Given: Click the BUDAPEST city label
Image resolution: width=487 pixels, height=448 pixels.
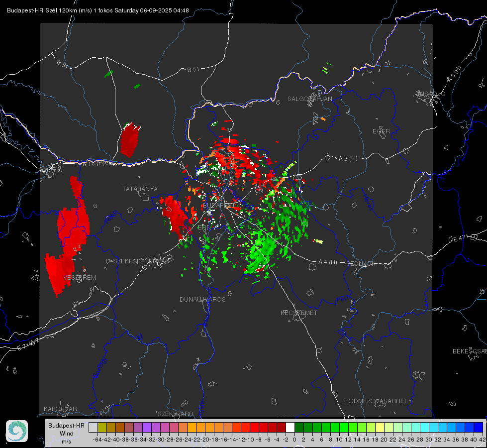Looking at the screenshot, I should pyautogui.click(x=218, y=206).
